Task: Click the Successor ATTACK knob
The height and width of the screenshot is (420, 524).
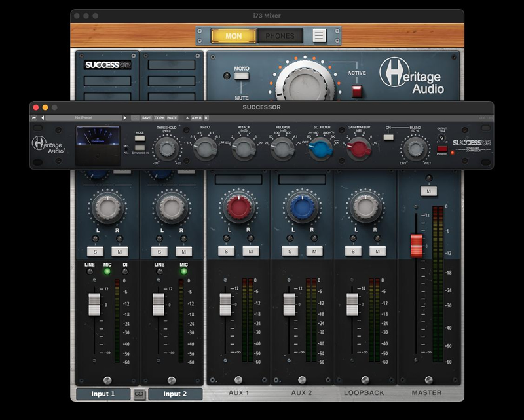Action: (244, 149)
